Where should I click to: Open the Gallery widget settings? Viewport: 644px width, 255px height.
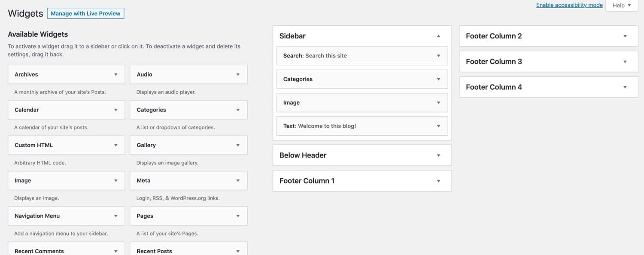238,145
